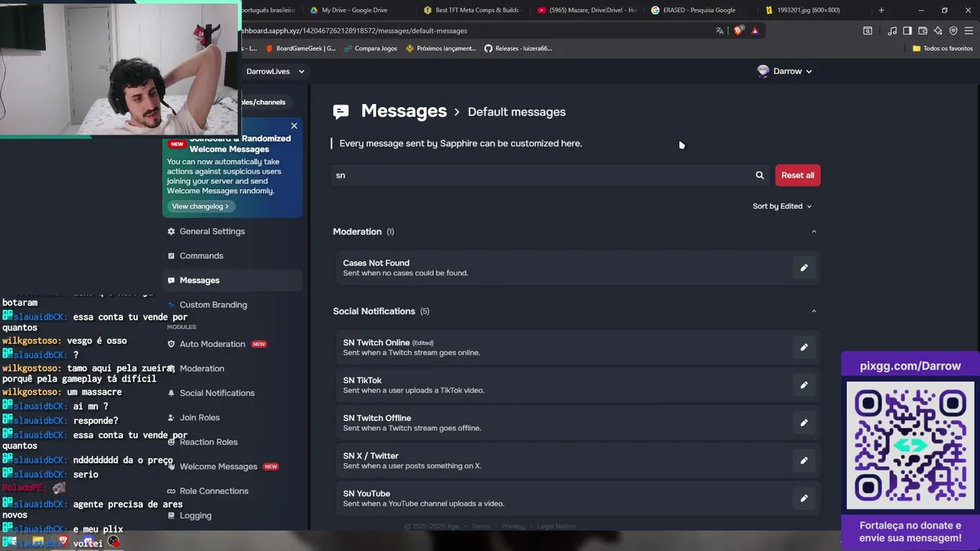The width and height of the screenshot is (980, 551).
Task: Click the pixgg.com/Darrow QR code
Action: click(910, 445)
